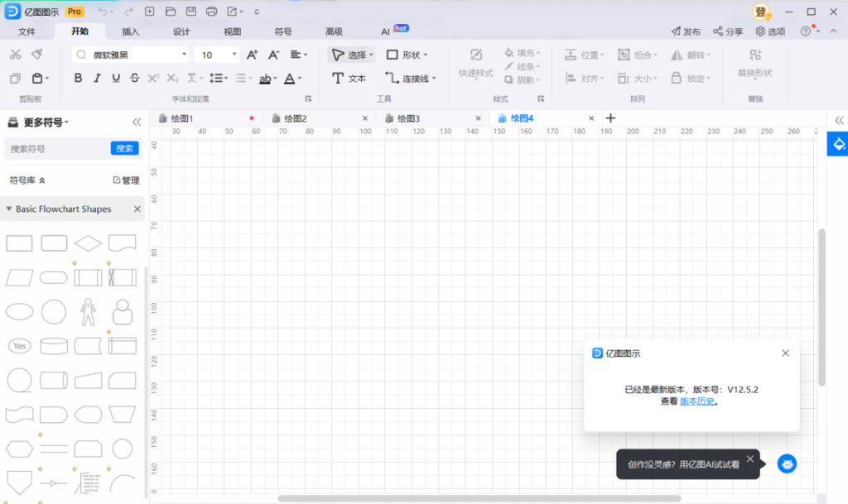Select the cylinder database shape

click(54, 346)
